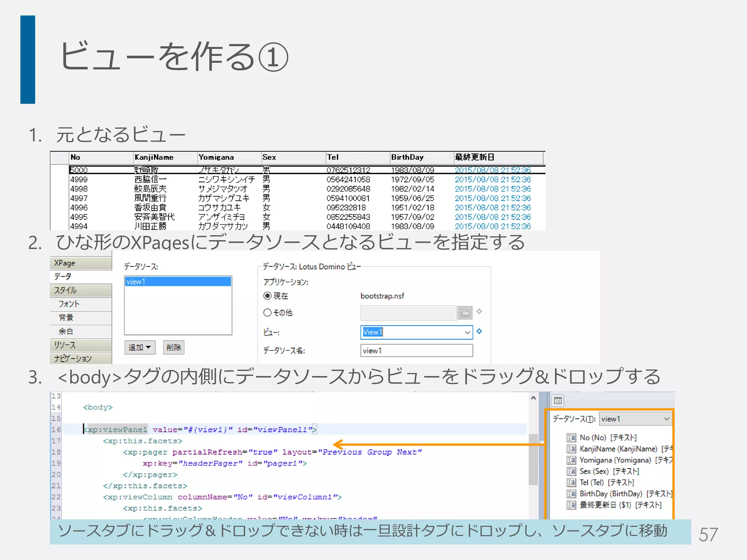Click the bootstrap.nsf application name
The height and width of the screenshot is (560, 747).
tap(382, 296)
